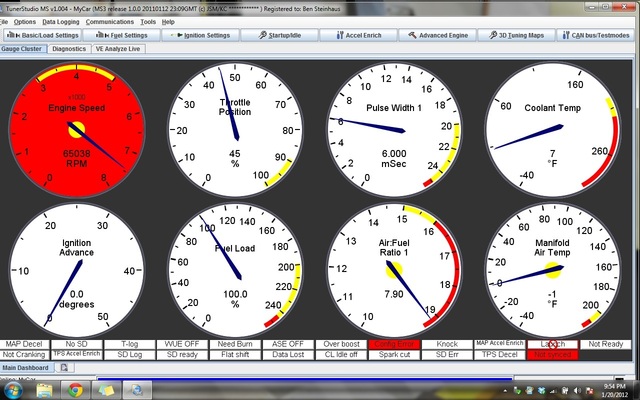Click the Not Ready indicator
The width and height of the screenshot is (640, 400).
(606, 344)
